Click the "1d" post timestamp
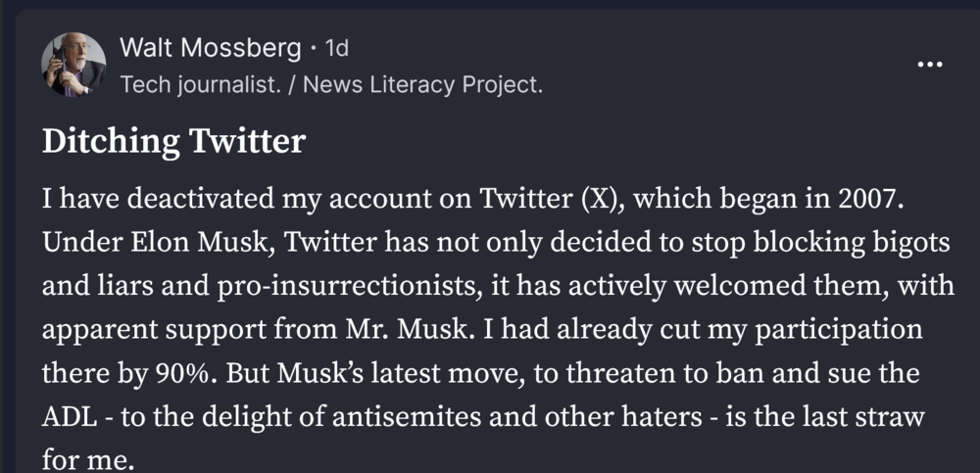This screenshot has height=473, width=980. 336,46
